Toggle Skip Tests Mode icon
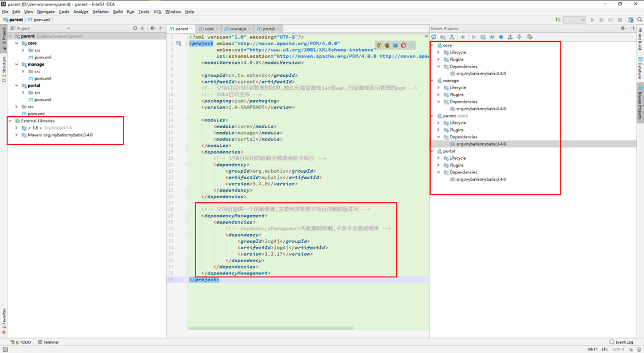 [501, 37]
